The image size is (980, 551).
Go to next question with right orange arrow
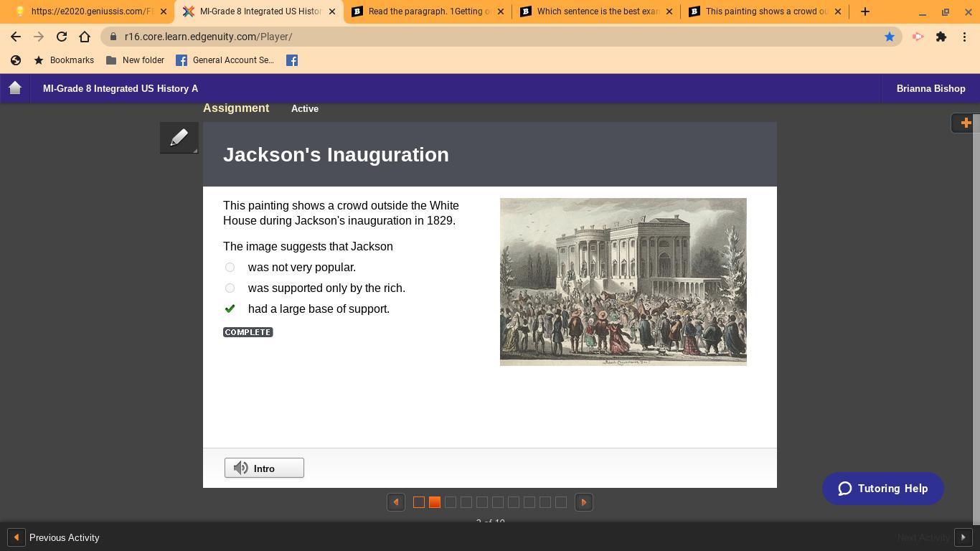584,502
